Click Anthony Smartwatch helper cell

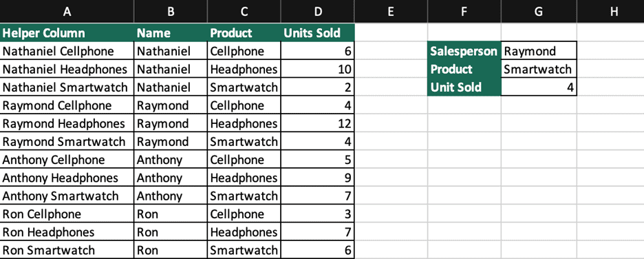[x=67, y=196]
